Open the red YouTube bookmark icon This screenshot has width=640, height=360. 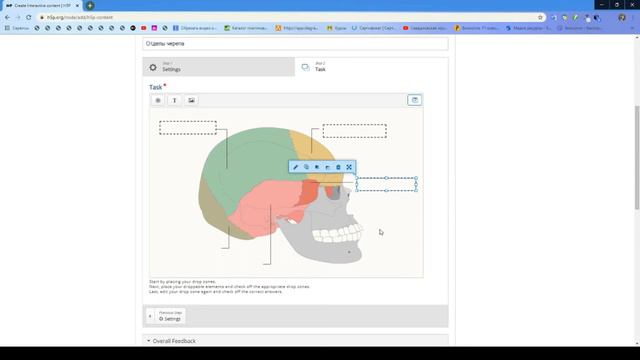144,28
